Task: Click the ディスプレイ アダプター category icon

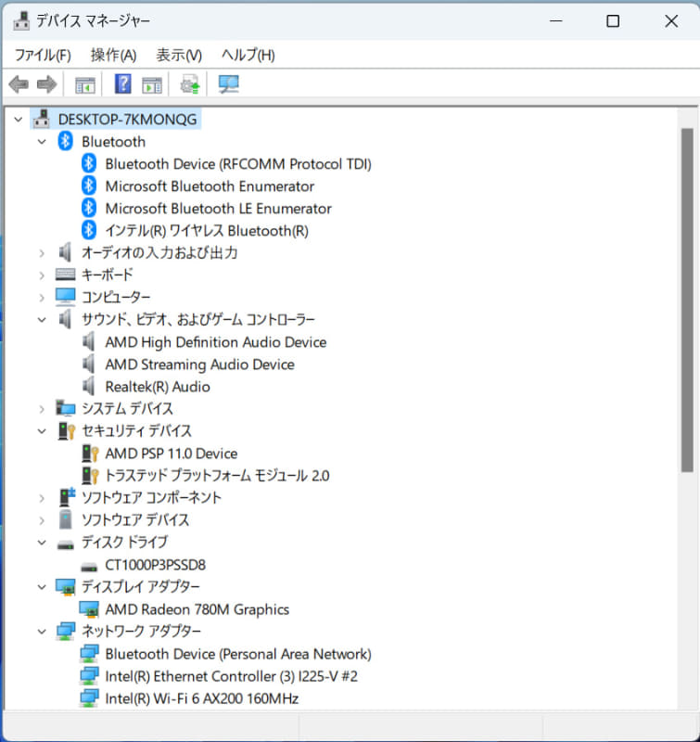Action: coord(65,587)
